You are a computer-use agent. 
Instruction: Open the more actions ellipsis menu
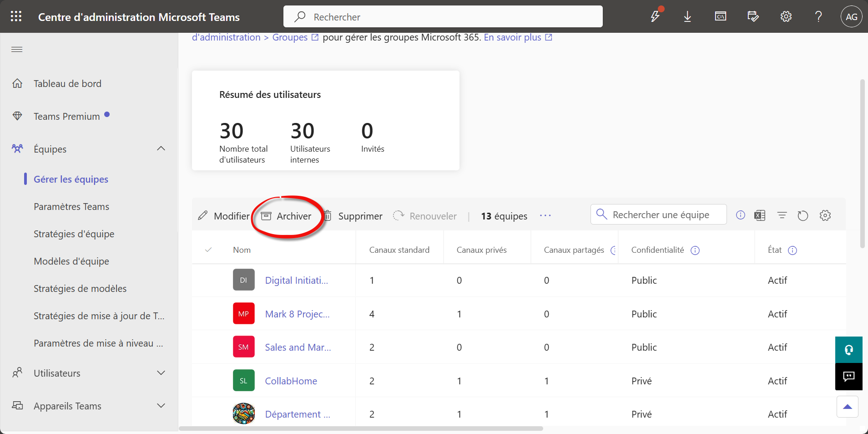tap(545, 216)
